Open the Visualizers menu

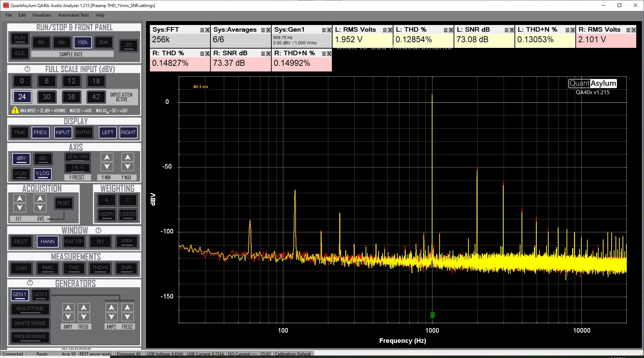tap(42, 15)
